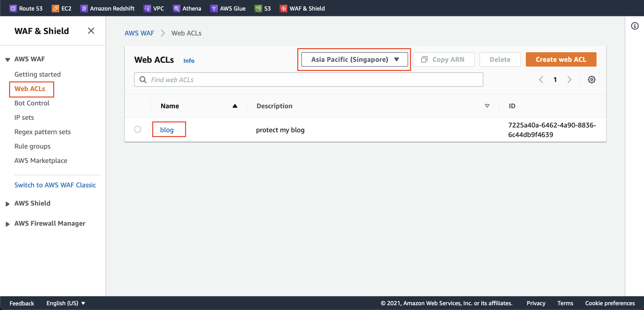The height and width of the screenshot is (310, 644).
Task: Click the Name column header label
Action: click(170, 106)
